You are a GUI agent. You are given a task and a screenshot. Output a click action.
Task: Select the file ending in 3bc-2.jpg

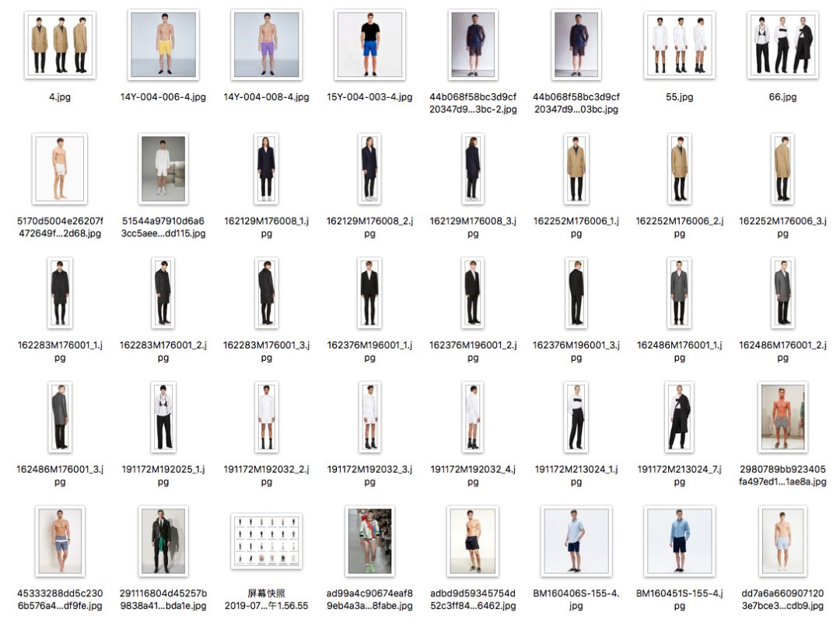(x=473, y=45)
